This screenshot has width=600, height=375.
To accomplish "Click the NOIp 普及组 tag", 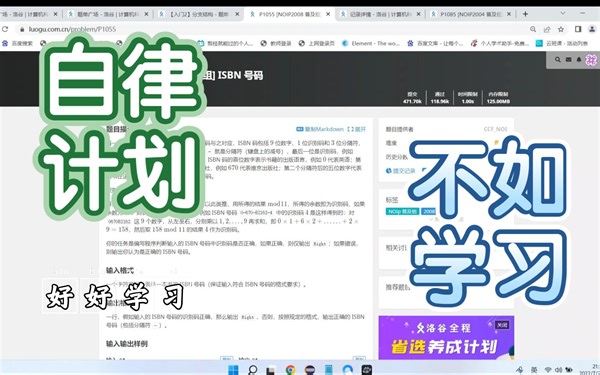I will pyautogui.click(x=402, y=212).
